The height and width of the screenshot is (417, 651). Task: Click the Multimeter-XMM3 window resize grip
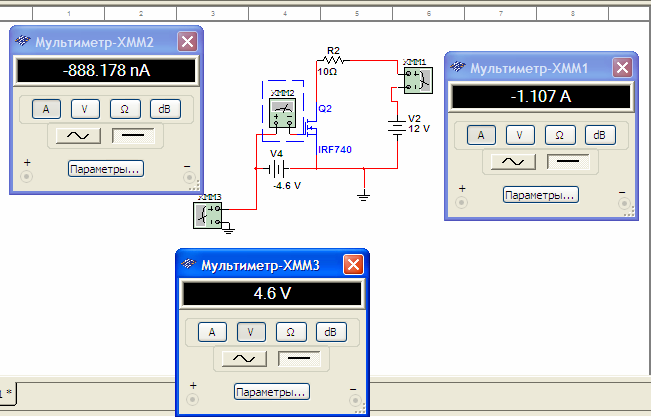click(x=360, y=409)
